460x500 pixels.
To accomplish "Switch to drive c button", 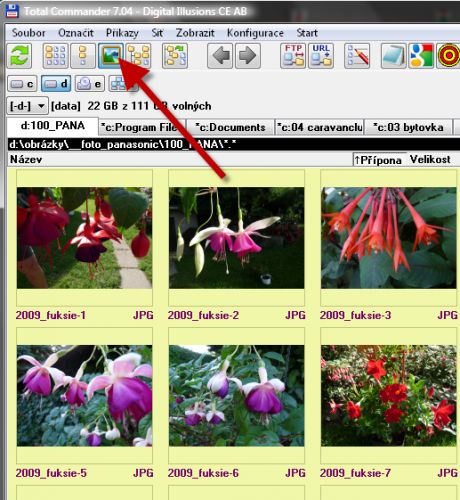I will pyautogui.click(x=22, y=84).
